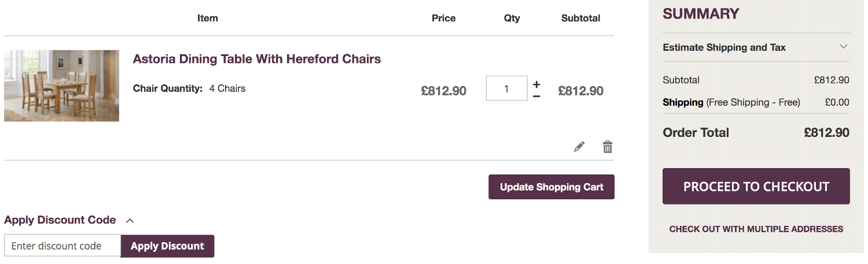This screenshot has width=868, height=264.
Task: Check out with multiple addresses
Action: [756, 229]
